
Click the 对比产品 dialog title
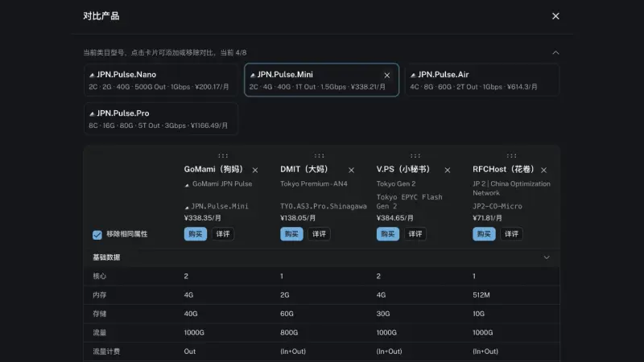pyautogui.click(x=101, y=16)
